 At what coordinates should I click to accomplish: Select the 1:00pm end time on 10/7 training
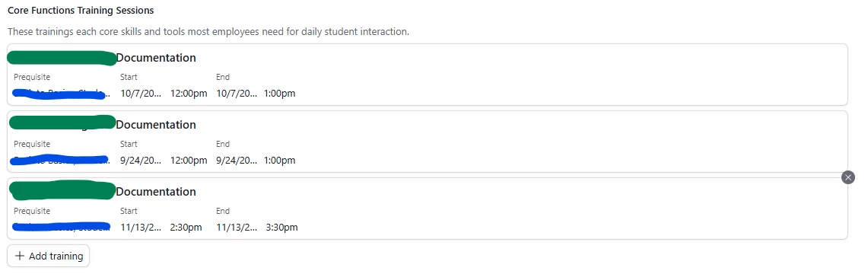279,93
